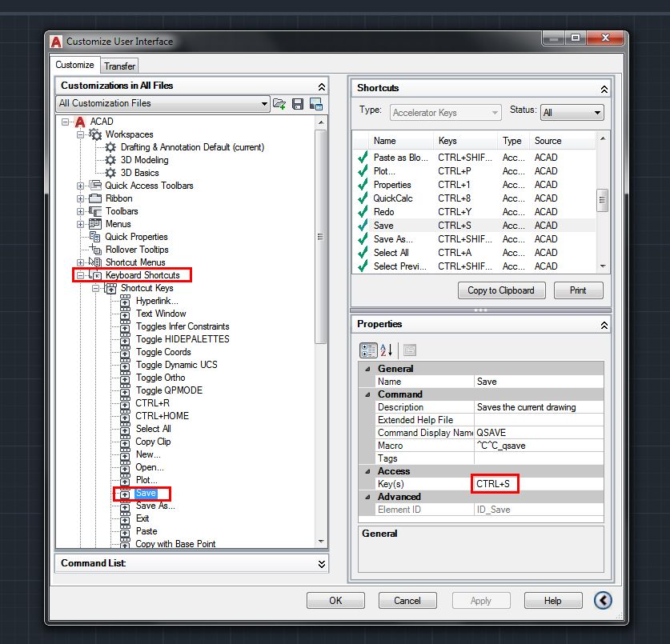Screen dimensions: 670x644
Task: Switch to the Customize tab
Action: point(74,65)
